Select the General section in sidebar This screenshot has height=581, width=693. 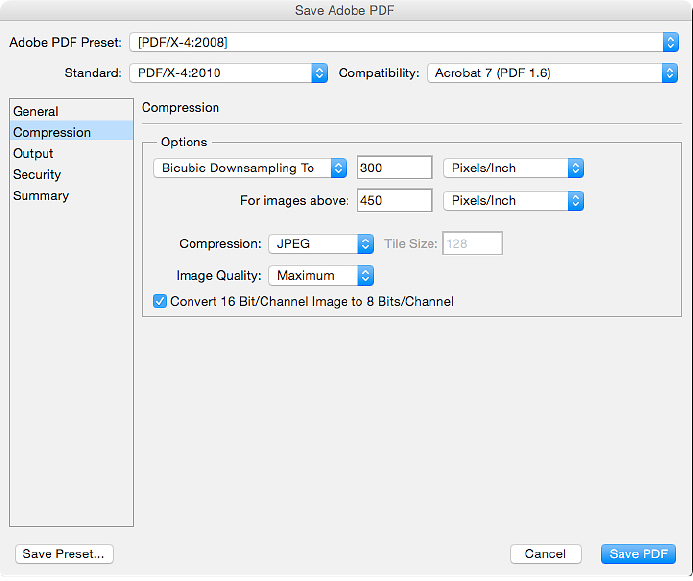coord(71,111)
